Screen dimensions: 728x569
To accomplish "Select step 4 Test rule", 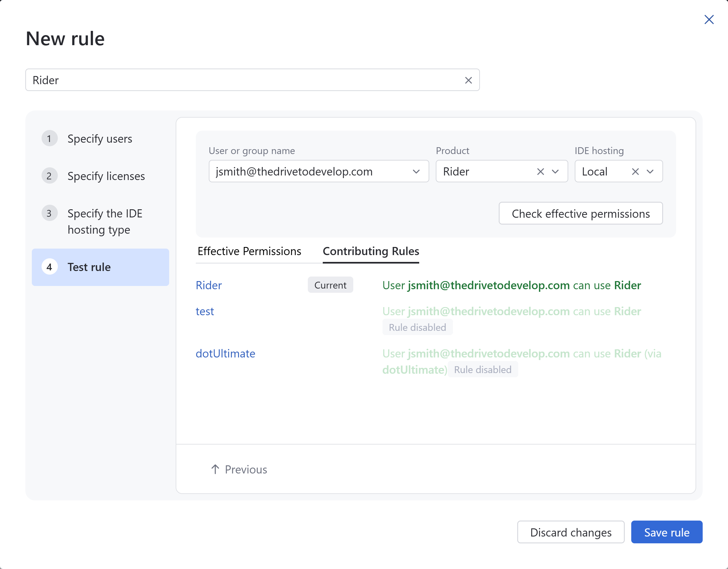I will tap(100, 267).
